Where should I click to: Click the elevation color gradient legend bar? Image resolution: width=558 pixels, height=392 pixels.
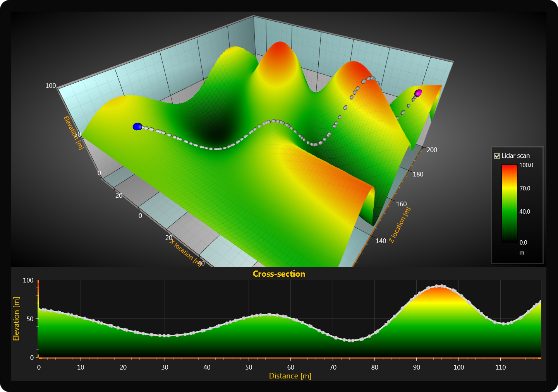[x=509, y=203]
